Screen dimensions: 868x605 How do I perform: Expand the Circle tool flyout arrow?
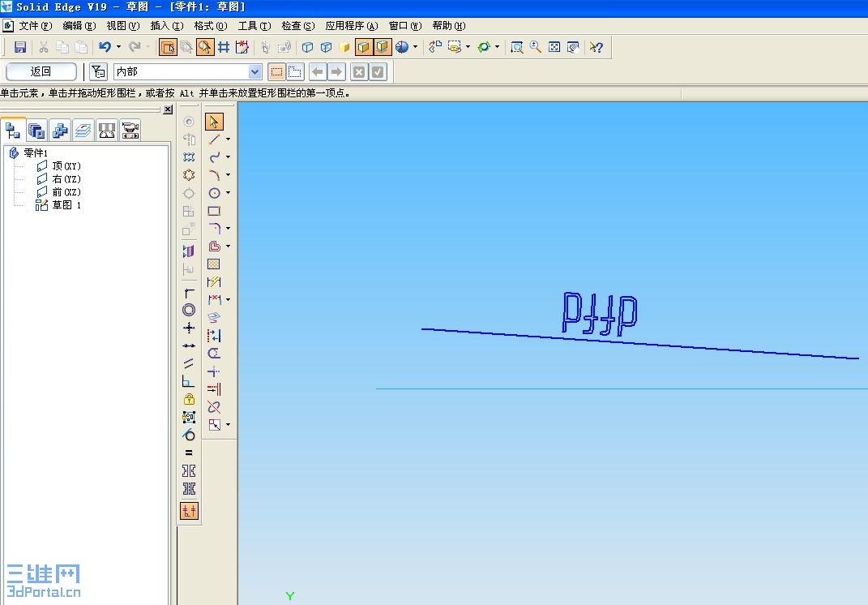click(228, 193)
